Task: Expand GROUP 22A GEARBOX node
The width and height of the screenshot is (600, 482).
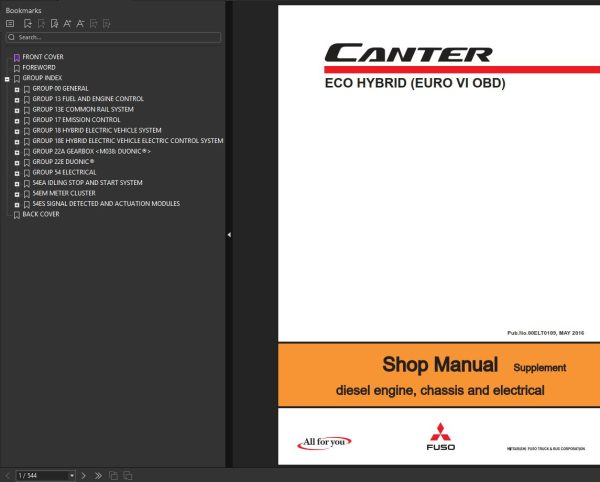Action: (x=17, y=153)
